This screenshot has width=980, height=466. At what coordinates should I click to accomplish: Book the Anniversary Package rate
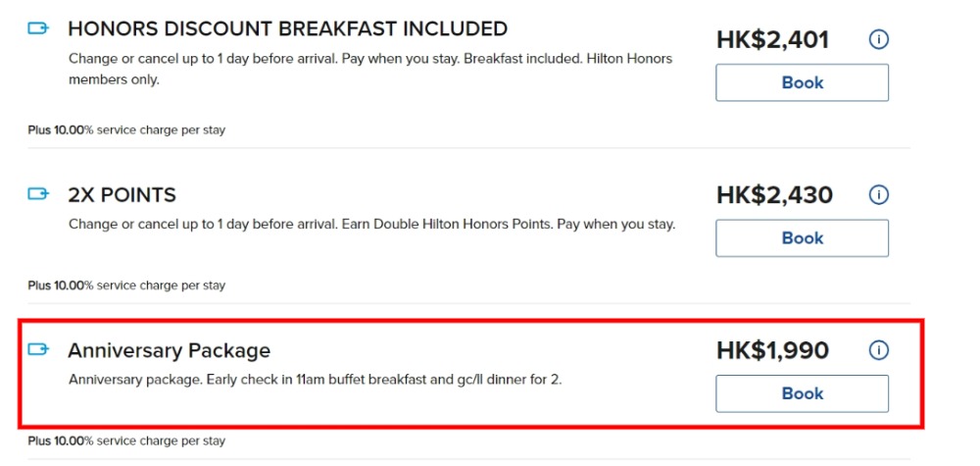802,393
